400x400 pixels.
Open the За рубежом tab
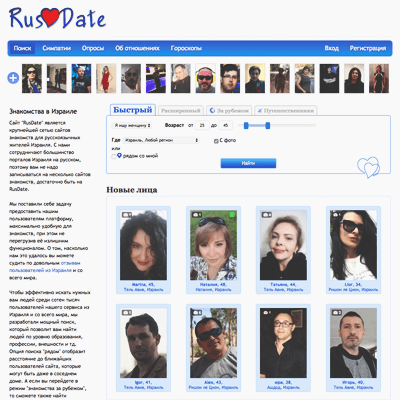[x=229, y=110]
